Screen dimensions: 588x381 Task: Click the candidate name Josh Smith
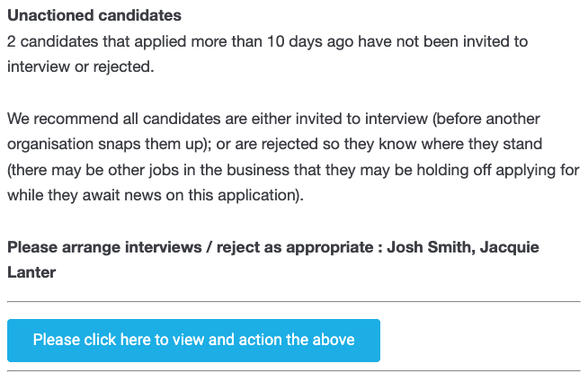429,247
